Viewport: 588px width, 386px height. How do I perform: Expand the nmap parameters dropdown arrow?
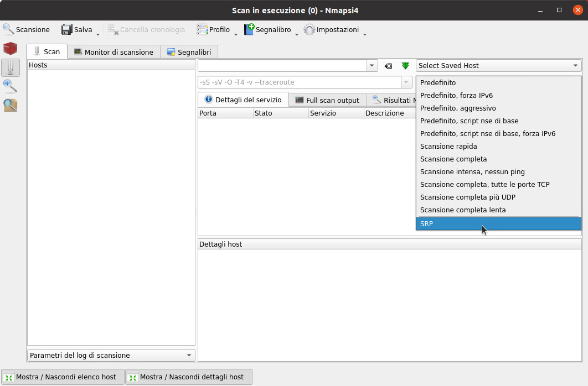point(406,82)
